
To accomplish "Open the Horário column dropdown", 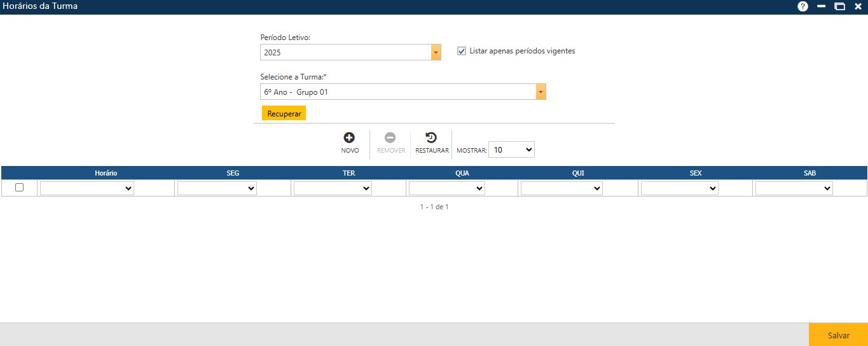I will [x=87, y=188].
